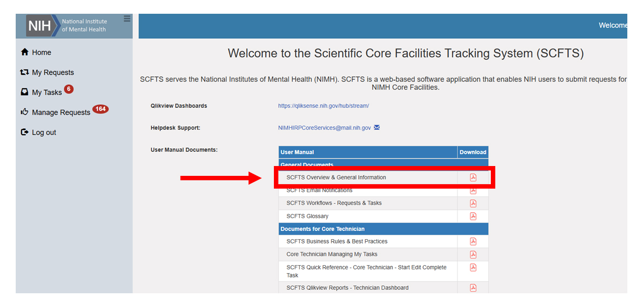Log out using the sidebar link
The width and height of the screenshot is (644, 307).
pos(44,133)
